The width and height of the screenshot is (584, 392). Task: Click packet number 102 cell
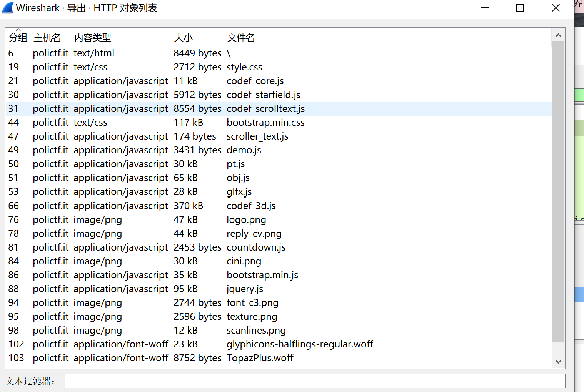[16, 344]
